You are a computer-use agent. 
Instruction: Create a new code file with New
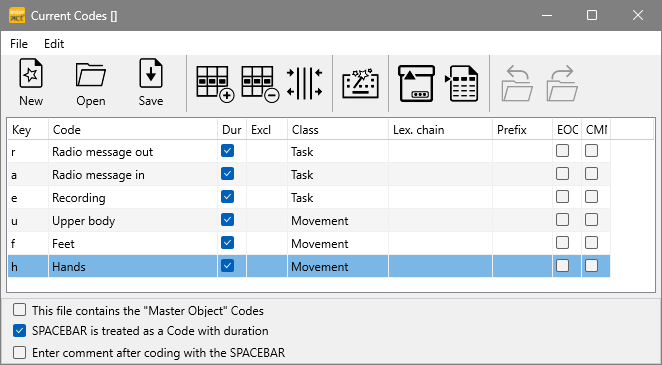31,83
